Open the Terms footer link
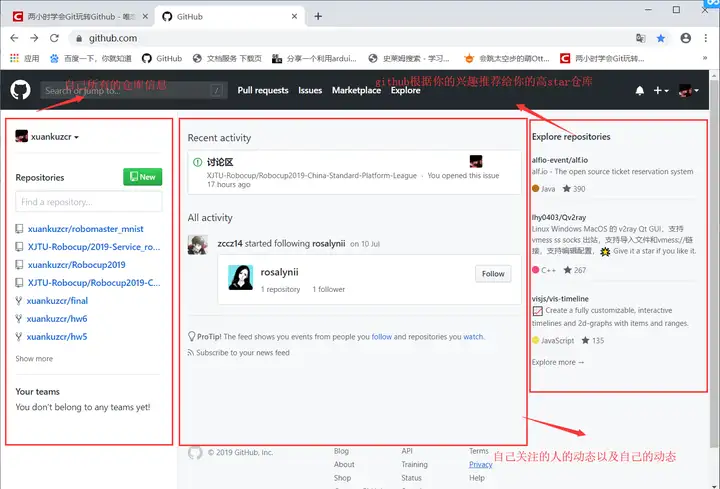Image resolution: width=720 pixels, height=489 pixels. point(478,451)
